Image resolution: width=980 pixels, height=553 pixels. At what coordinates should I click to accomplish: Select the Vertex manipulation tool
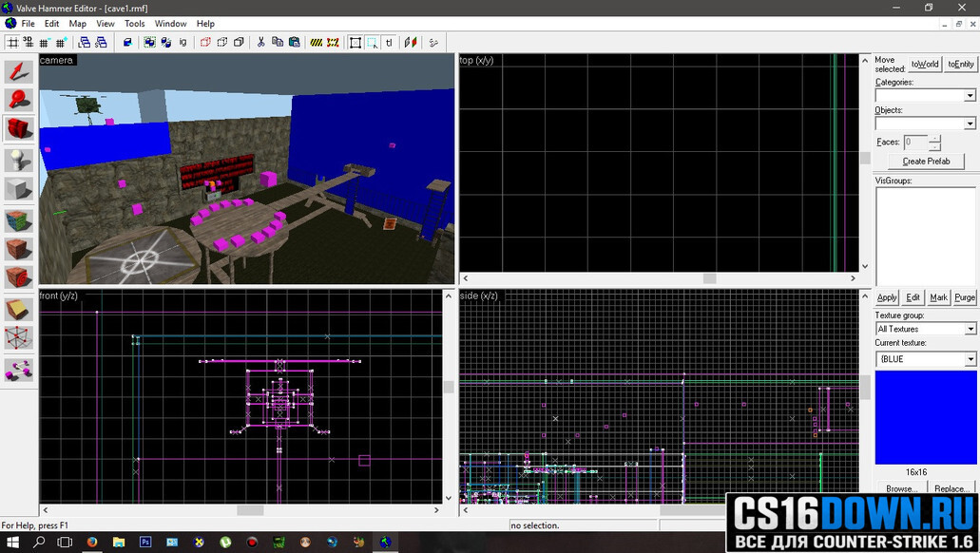[x=19, y=338]
